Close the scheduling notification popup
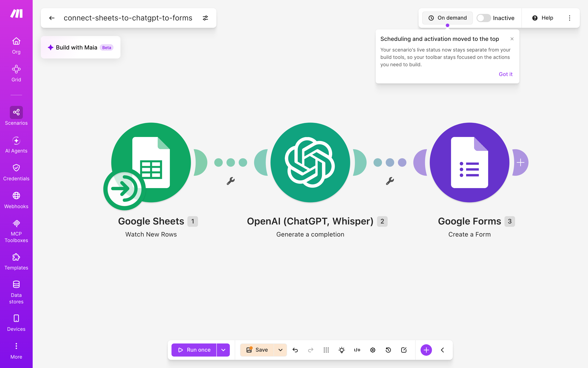 click(512, 39)
